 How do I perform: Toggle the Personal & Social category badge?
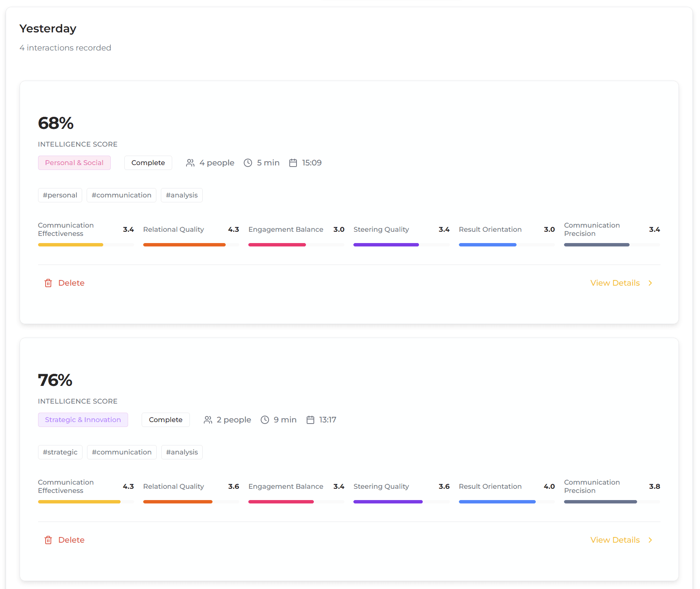74,162
